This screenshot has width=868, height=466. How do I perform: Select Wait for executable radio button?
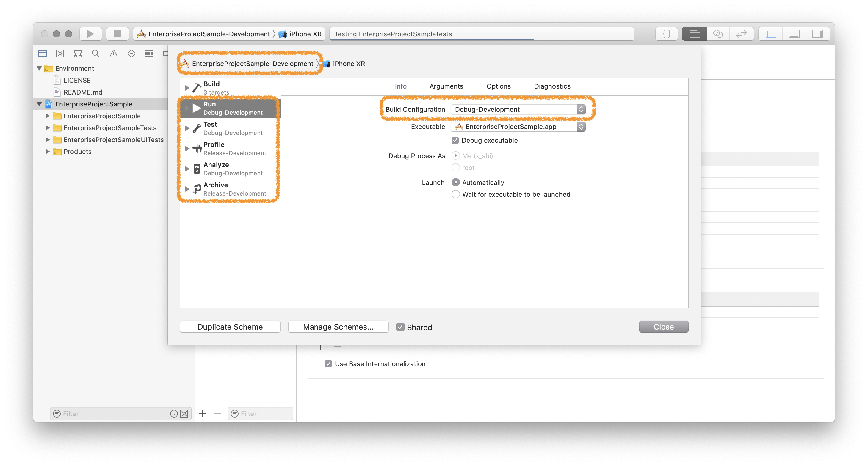tap(455, 194)
